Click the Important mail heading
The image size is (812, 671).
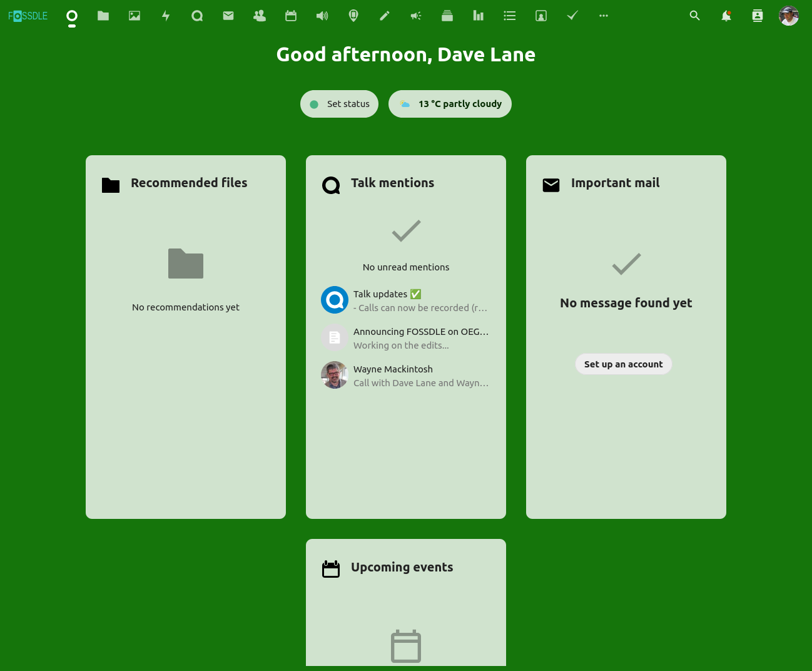[615, 183]
